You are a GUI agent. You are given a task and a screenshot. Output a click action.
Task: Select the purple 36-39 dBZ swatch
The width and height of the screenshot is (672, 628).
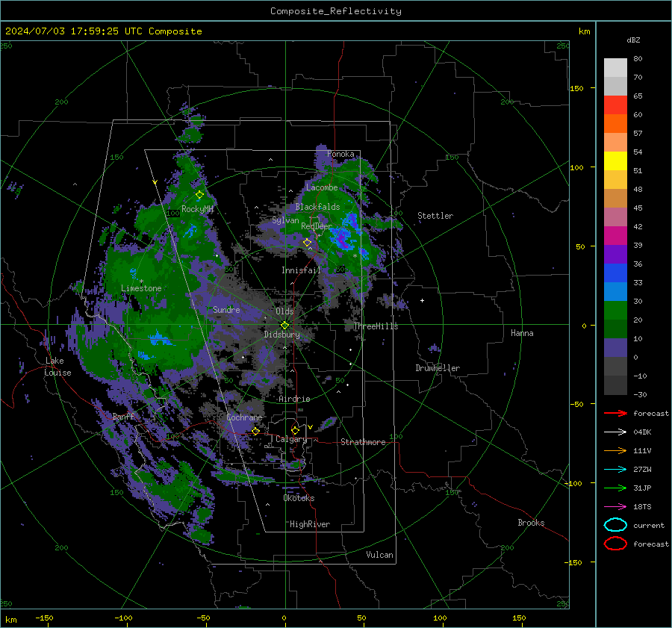(x=615, y=255)
